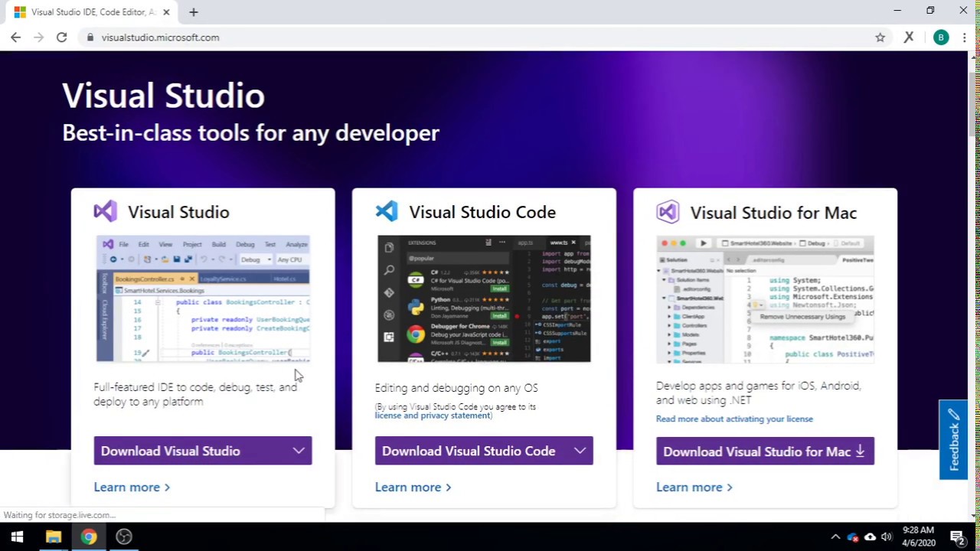Open a new tab with the plus button
980x551 pixels.
coord(194,12)
